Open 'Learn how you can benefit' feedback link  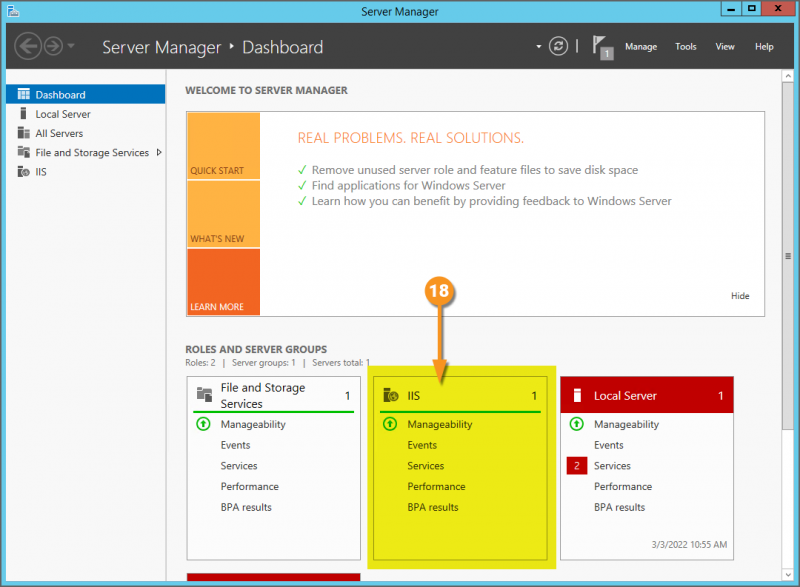491,201
